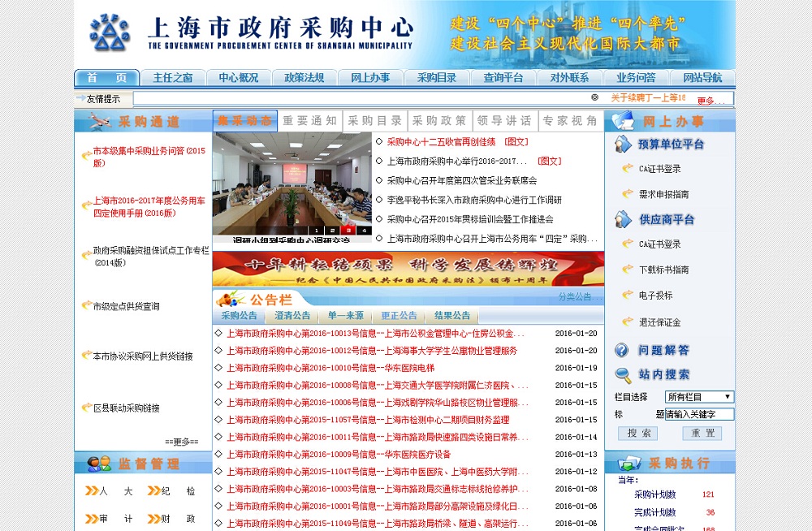Click the 重置 reset button
812x531 pixels.
point(702,433)
